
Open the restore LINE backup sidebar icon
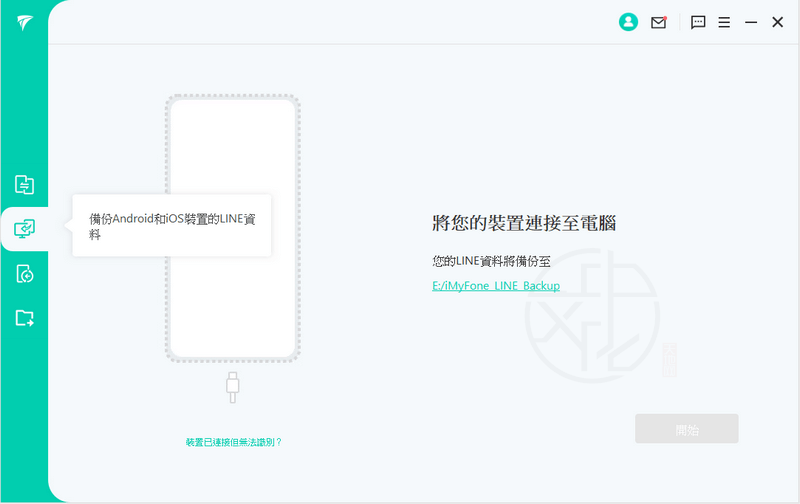[x=24, y=274]
